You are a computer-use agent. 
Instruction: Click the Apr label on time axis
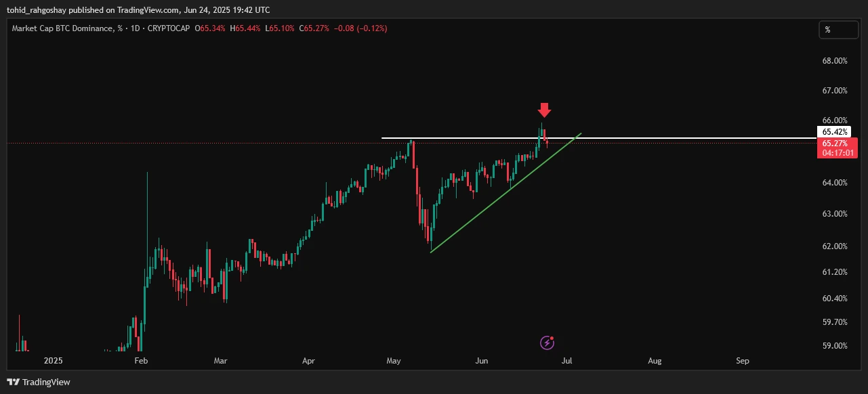308,361
